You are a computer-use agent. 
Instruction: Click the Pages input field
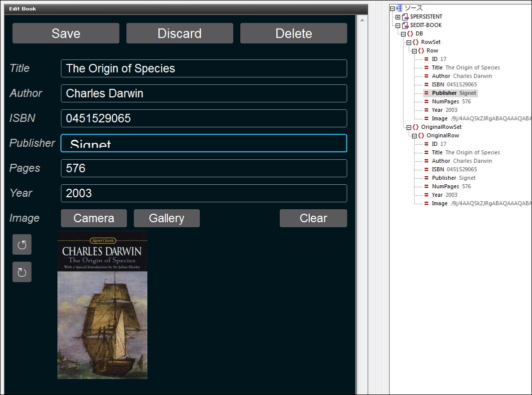[x=204, y=168]
